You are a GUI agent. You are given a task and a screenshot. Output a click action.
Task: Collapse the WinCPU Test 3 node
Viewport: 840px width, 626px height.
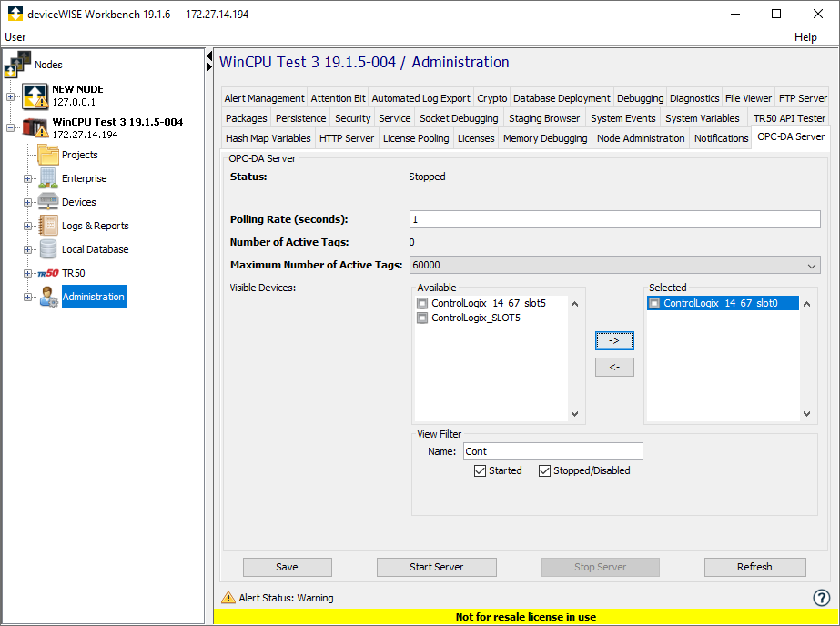click(11, 128)
